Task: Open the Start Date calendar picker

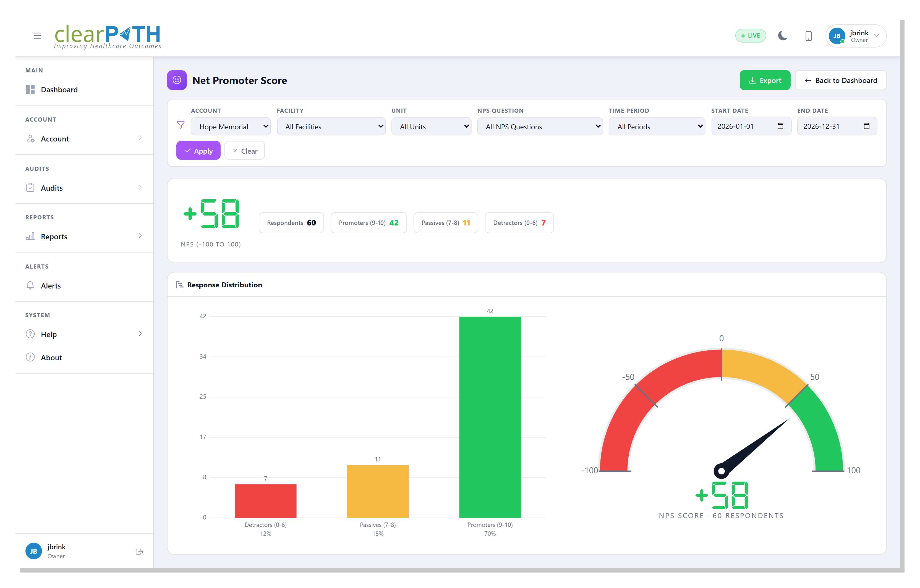Action: tap(780, 126)
